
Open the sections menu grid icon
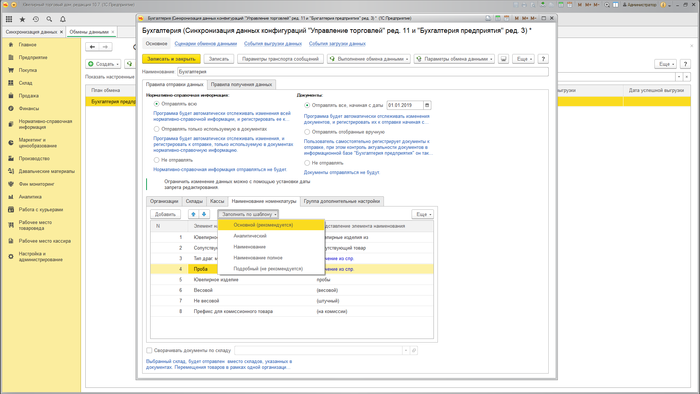coord(9,19)
